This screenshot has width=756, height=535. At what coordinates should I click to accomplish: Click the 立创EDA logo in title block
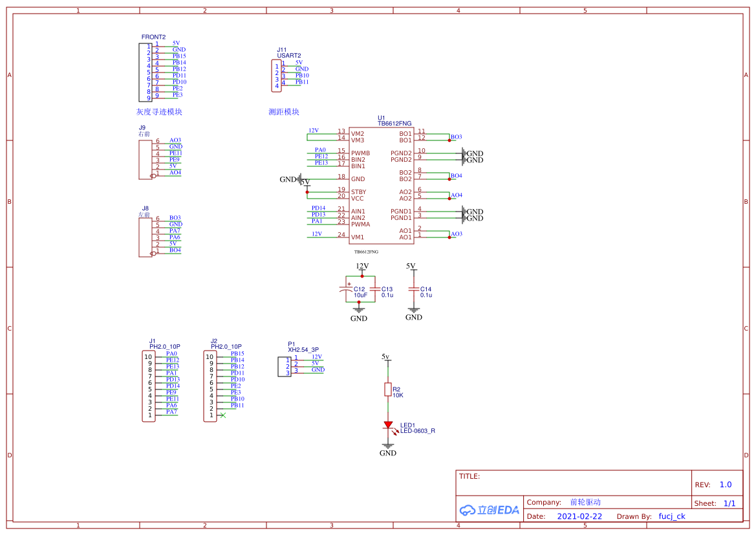pyautogui.click(x=490, y=510)
